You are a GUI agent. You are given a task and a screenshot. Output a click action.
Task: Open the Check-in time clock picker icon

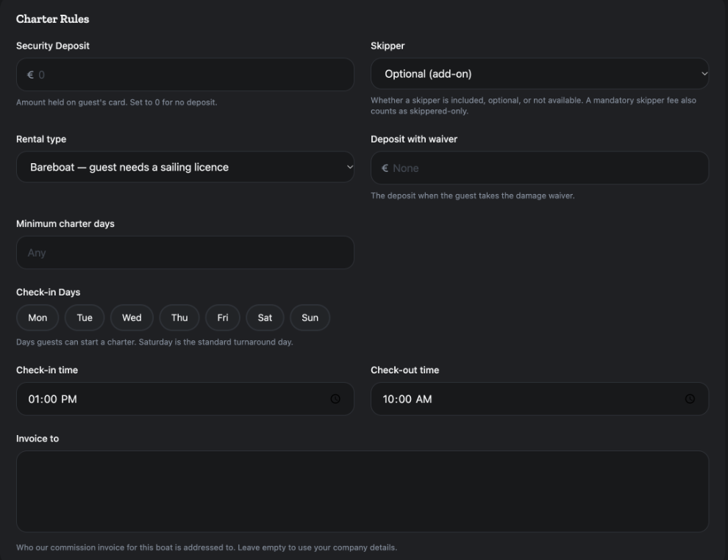tap(335, 399)
